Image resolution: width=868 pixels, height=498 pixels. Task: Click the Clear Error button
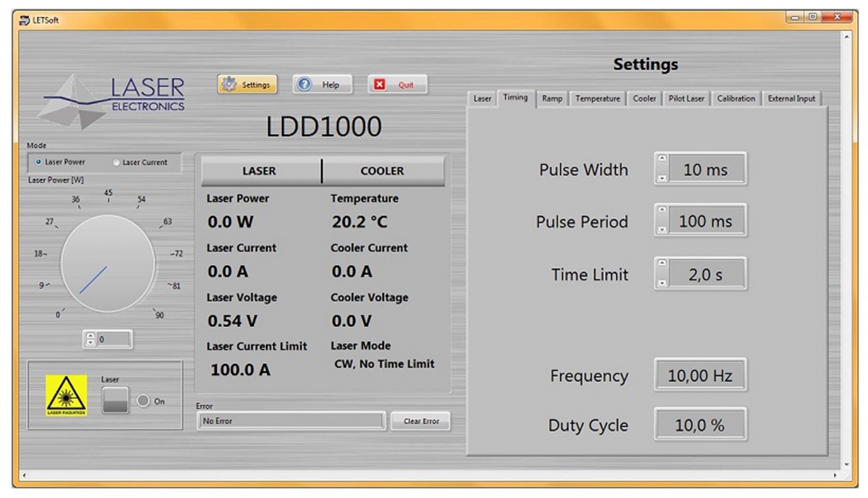(420, 421)
